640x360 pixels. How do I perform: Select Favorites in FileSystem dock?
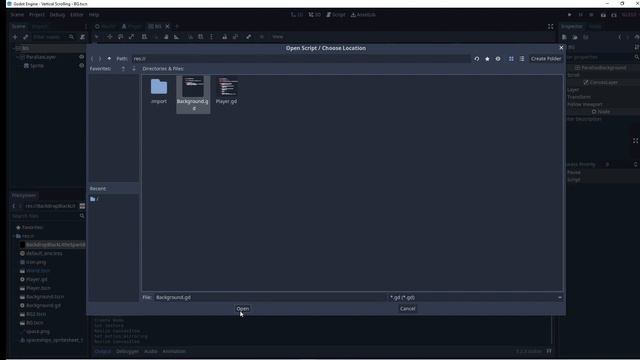[x=32, y=227]
